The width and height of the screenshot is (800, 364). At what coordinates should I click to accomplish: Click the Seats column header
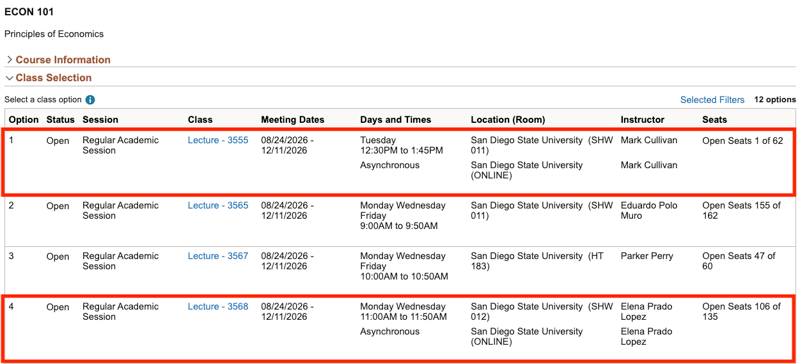[715, 120]
